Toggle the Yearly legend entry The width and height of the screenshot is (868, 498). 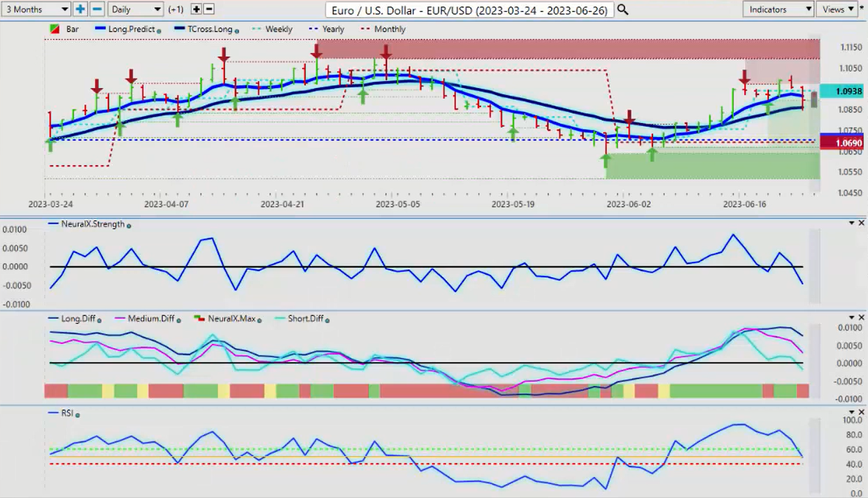(327, 29)
